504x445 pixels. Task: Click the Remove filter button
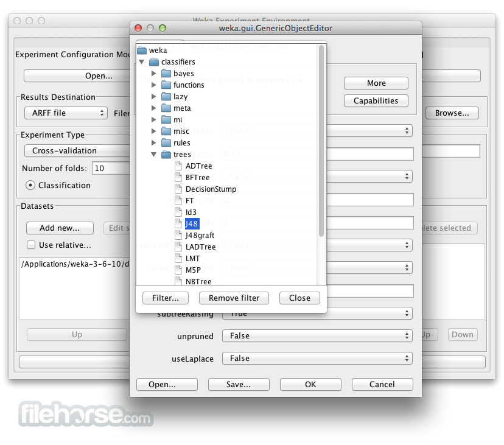coord(234,298)
